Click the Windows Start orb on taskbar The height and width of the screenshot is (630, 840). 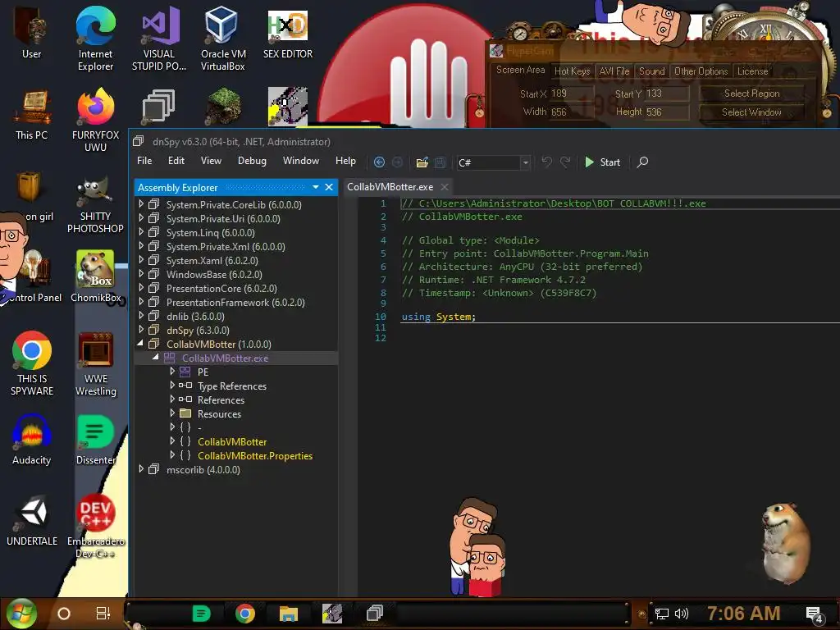(21, 614)
